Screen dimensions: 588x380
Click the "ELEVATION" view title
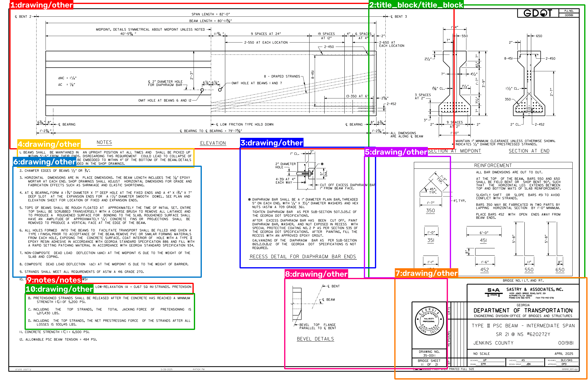click(x=213, y=143)
